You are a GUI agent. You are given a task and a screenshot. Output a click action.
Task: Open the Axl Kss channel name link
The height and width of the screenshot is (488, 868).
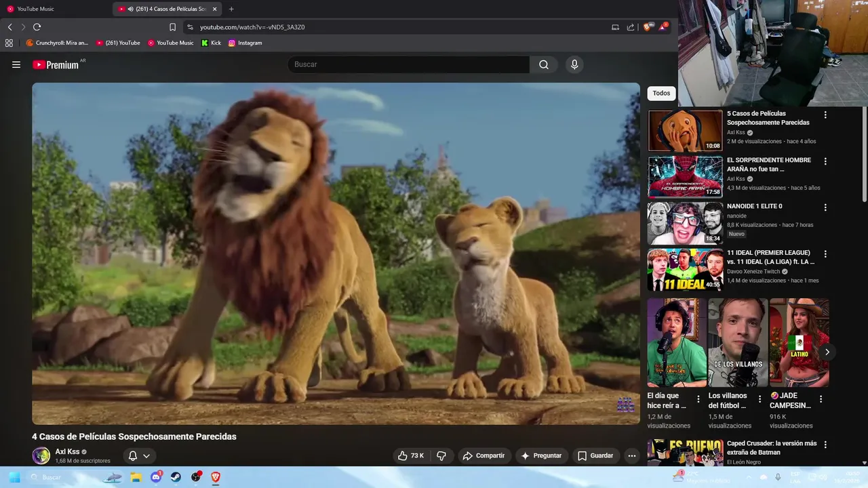tap(67, 451)
